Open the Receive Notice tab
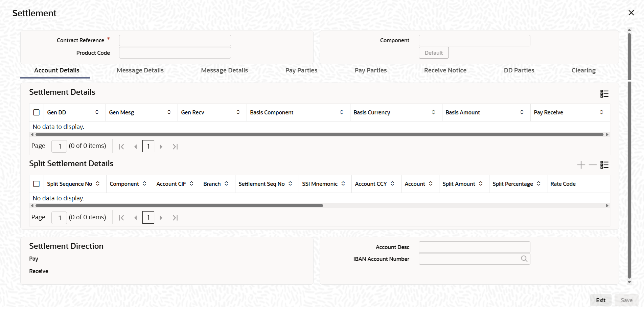 445,70
